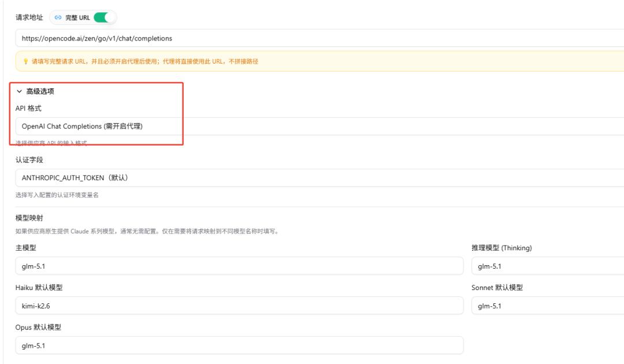
Task: Click the 请求地址 label
Action: click(29, 17)
